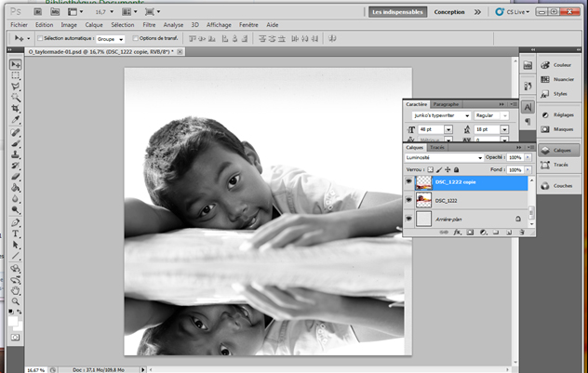Select the Arrière-plan layer thumbnail

point(423,219)
